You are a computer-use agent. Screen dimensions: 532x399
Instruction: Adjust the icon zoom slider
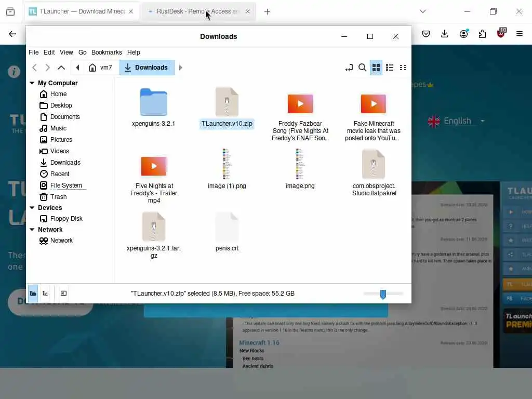pos(383,294)
